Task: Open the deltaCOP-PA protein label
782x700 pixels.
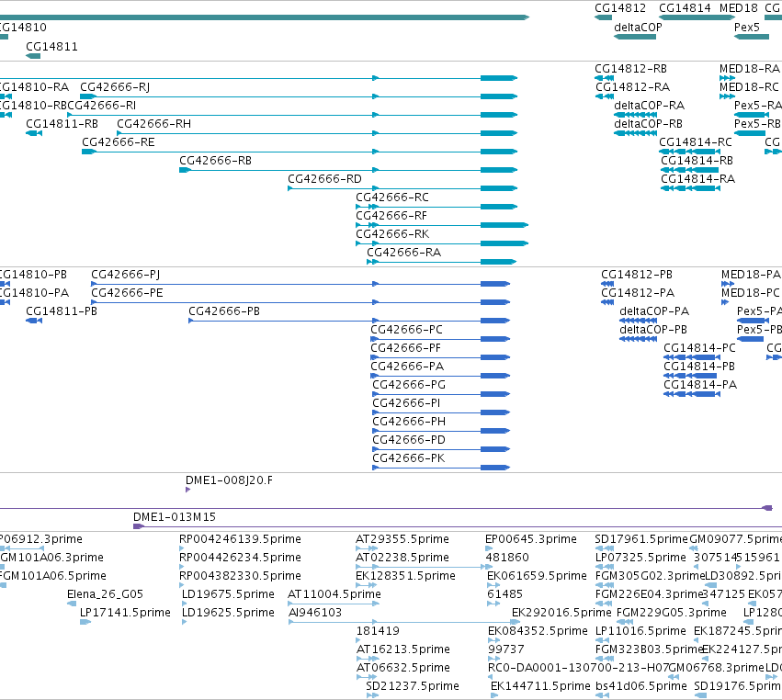Action: point(654,311)
